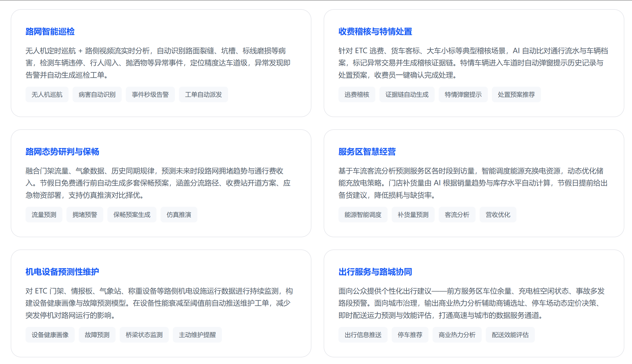The image size is (632, 364).
Task: Select the 营收优化 tag
Action: click(x=498, y=215)
